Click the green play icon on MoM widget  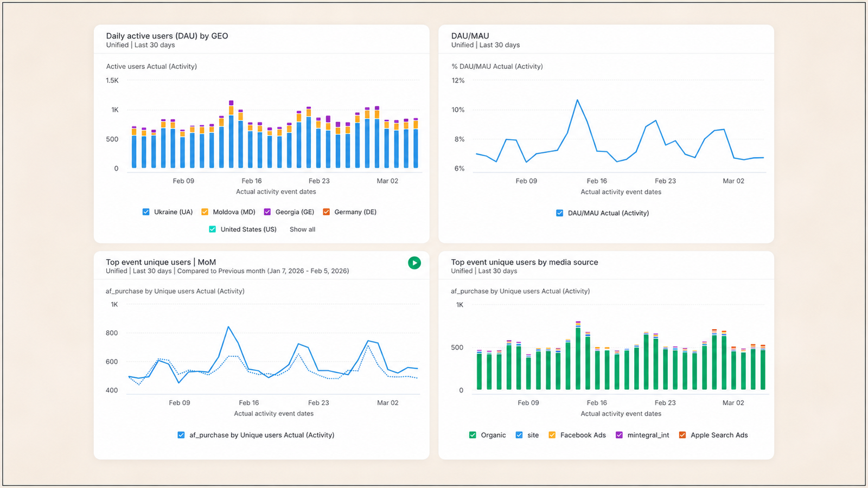tap(414, 263)
